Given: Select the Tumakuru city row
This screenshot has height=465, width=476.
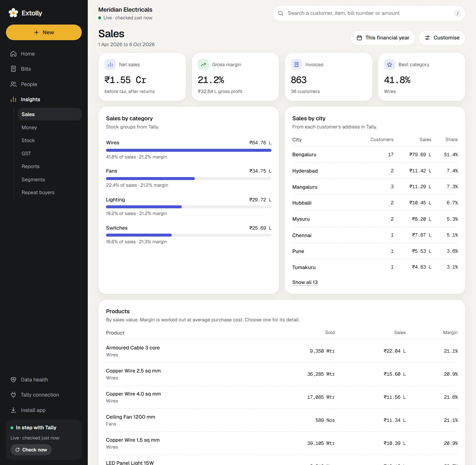Looking at the screenshot, I should click(375, 267).
